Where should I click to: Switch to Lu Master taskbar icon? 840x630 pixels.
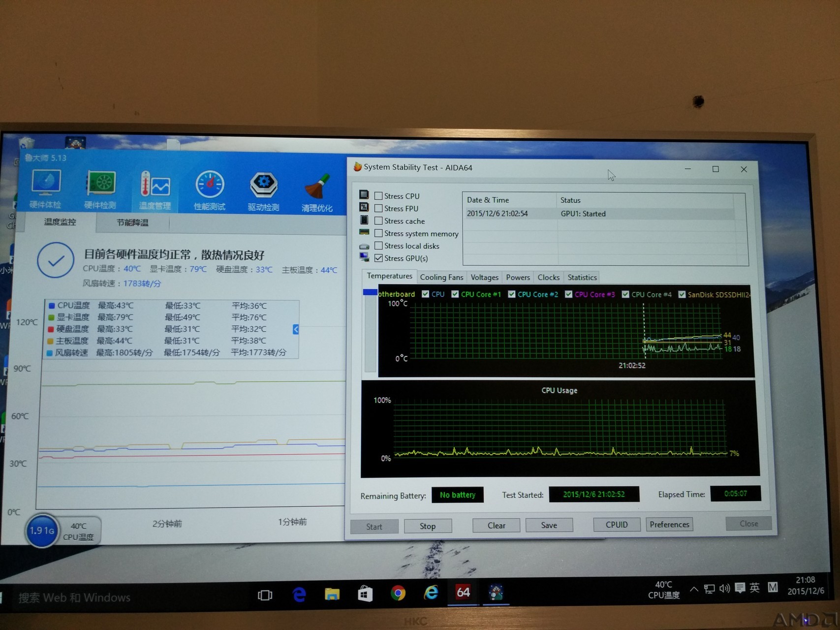pos(496,592)
